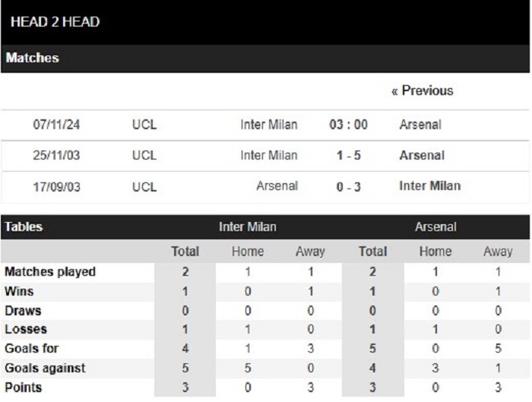The image size is (532, 402).
Task: Select the Matches section header
Action: click(x=32, y=58)
